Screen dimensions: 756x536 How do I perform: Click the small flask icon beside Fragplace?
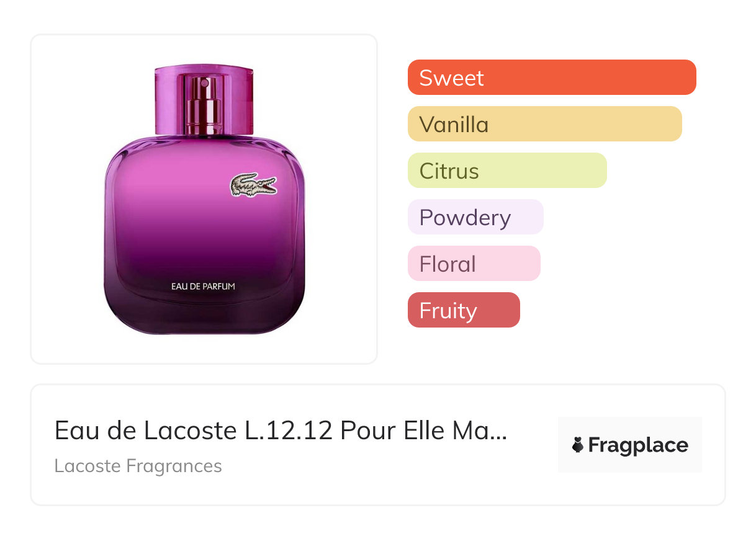pos(578,445)
